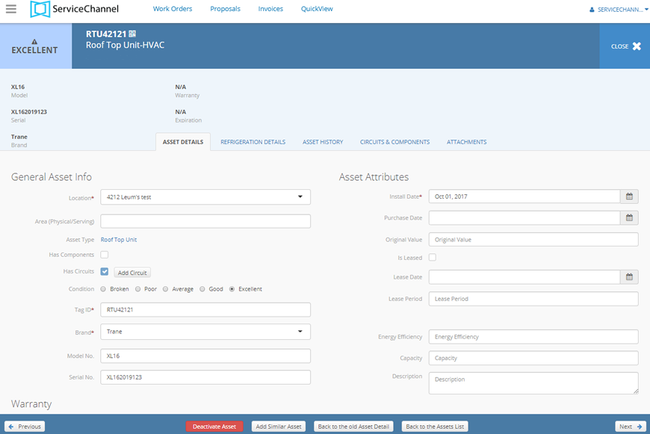The width and height of the screenshot is (650, 434).
Task: Click the Add Similar Asset button
Action: pos(279,426)
